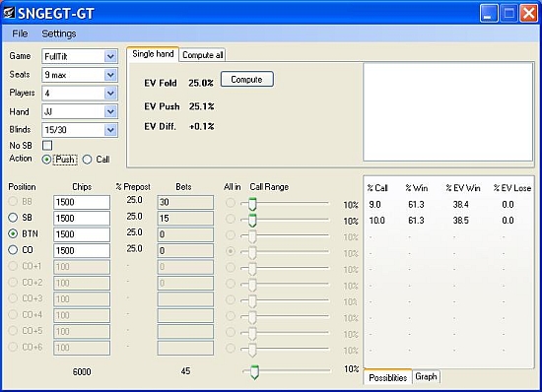542x392 pixels.
Task: Click the 38.4 value in % EV Win
Action: (x=461, y=205)
